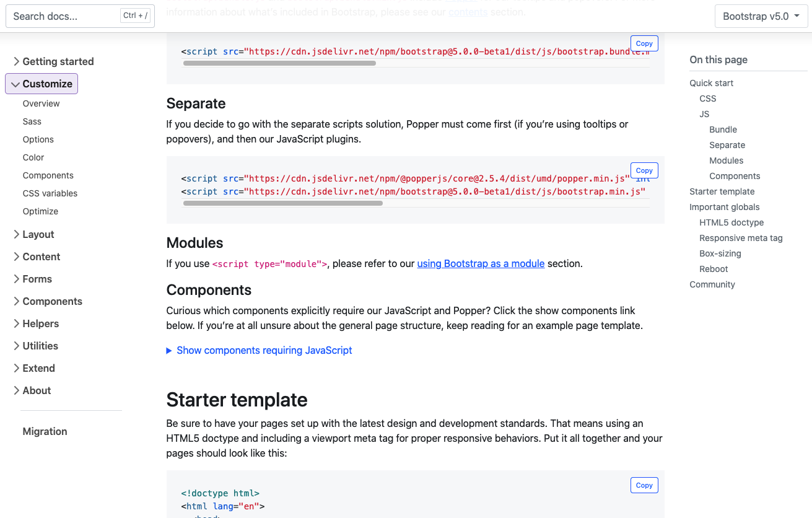Select CSS variables in sidebar
Screen dimensions: 812x518
coord(50,193)
